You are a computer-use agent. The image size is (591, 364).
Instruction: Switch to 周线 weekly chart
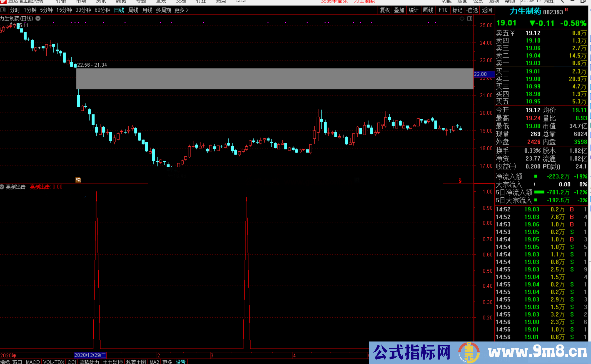(133, 10)
